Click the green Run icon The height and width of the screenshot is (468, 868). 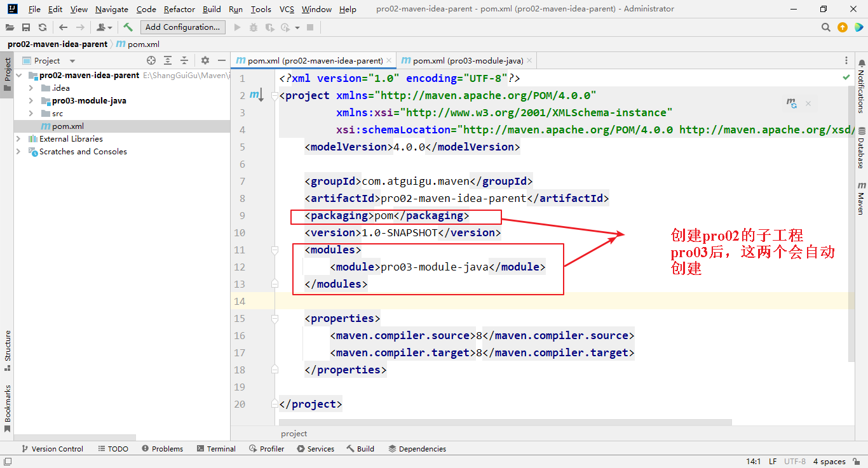(x=238, y=27)
